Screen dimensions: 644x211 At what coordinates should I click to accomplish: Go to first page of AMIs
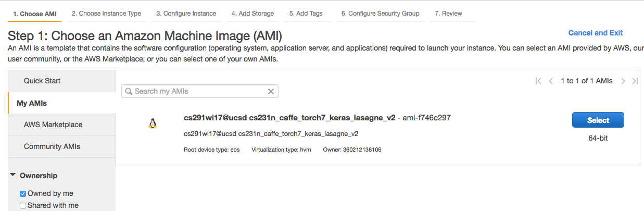click(538, 81)
